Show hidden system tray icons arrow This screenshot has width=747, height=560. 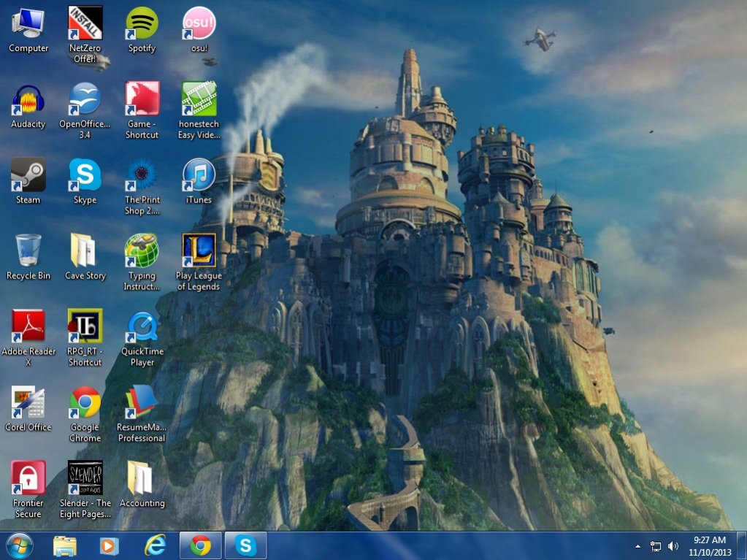click(637, 546)
